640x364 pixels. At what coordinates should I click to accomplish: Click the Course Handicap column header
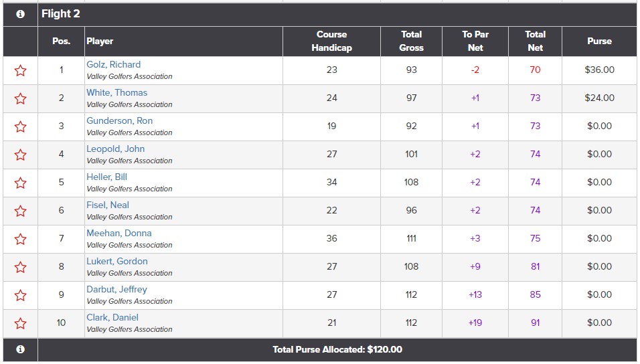pyautogui.click(x=331, y=41)
